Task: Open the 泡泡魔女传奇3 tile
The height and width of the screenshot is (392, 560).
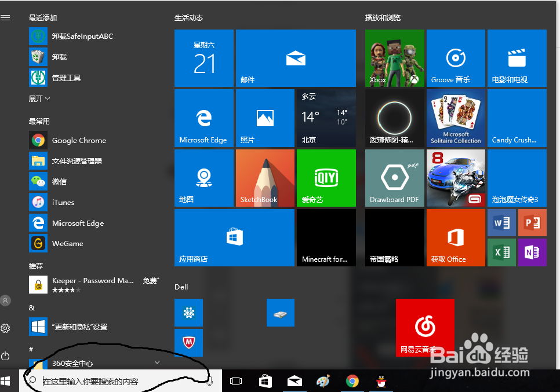Action: 517,178
